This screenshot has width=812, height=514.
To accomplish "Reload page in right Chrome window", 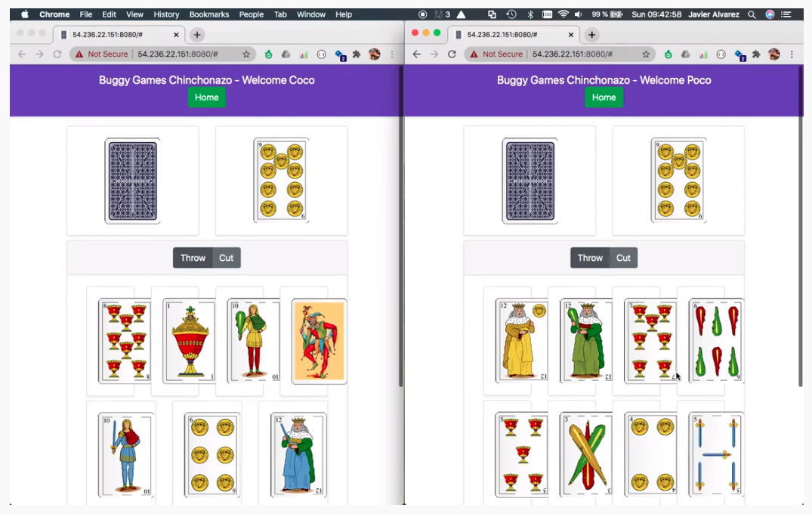I will click(452, 54).
